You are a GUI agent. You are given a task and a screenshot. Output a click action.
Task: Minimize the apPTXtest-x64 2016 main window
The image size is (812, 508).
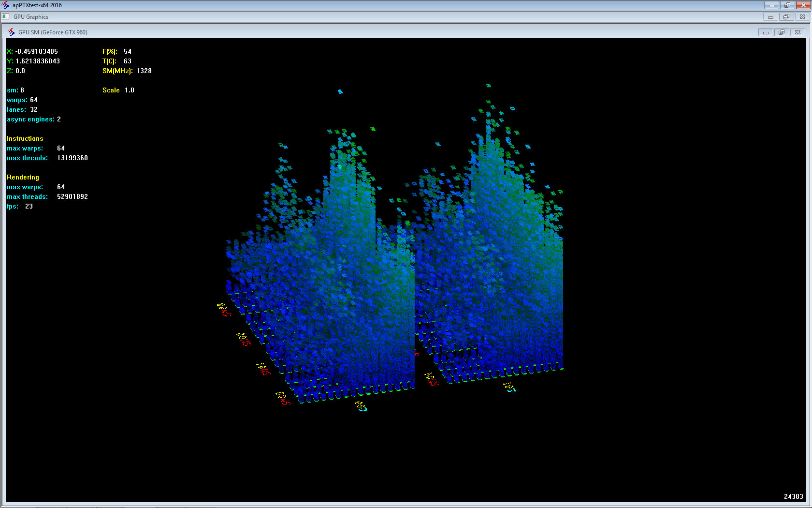click(x=771, y=5)
